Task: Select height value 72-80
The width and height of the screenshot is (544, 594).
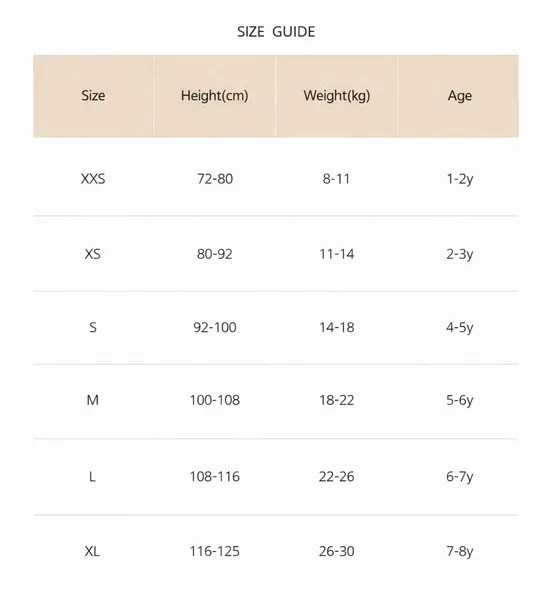Action: tap(215, 178)
